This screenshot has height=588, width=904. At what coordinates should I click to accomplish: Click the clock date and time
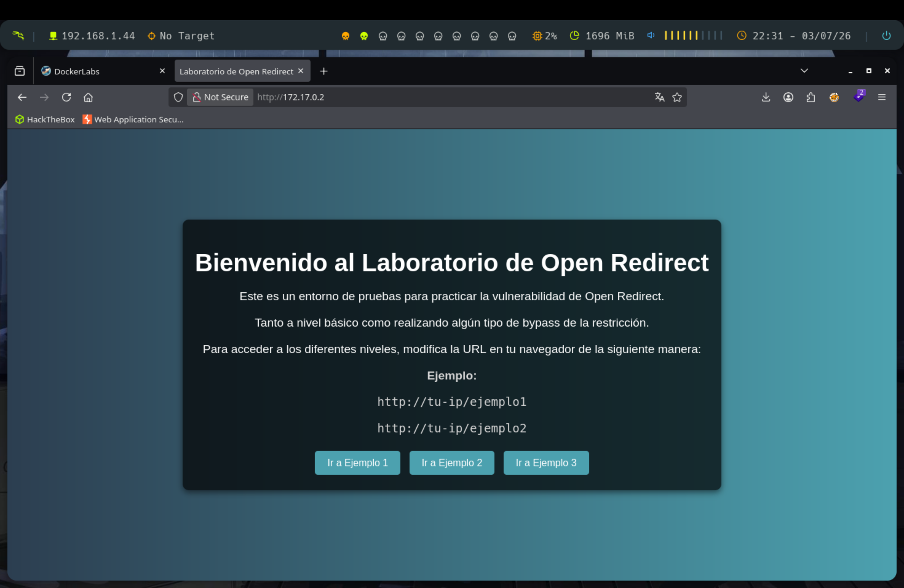click(794, 36)
